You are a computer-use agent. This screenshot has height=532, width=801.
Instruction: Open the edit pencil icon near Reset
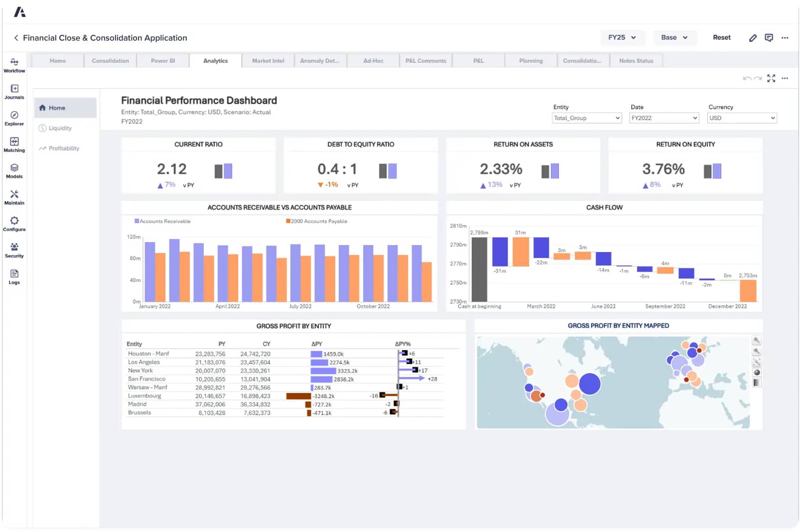click(x=753, y=37)
